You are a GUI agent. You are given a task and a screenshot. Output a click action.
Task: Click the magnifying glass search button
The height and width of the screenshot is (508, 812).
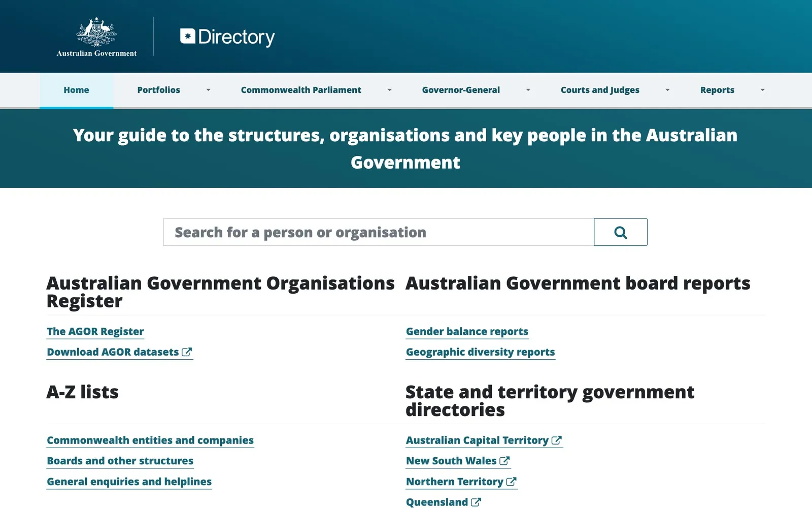click(621, 232)
